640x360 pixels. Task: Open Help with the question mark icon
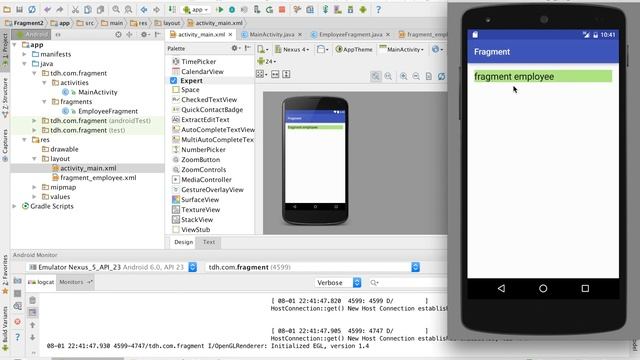[x=378, y=9]
